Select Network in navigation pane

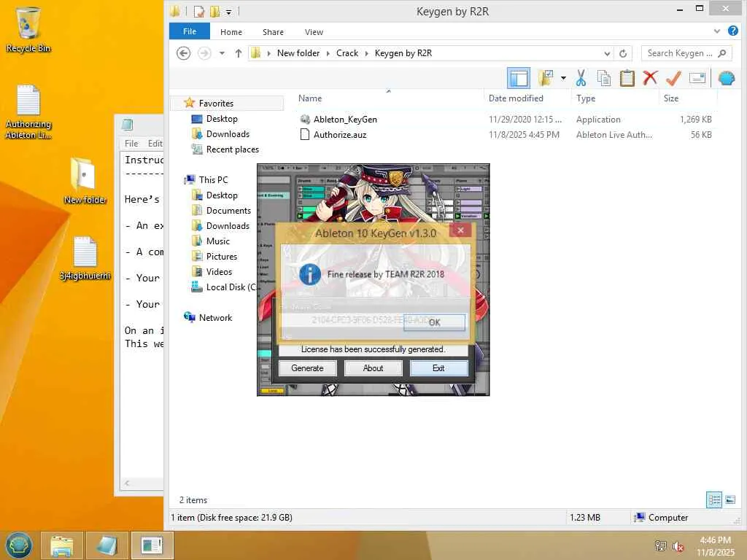coord(215,318)
